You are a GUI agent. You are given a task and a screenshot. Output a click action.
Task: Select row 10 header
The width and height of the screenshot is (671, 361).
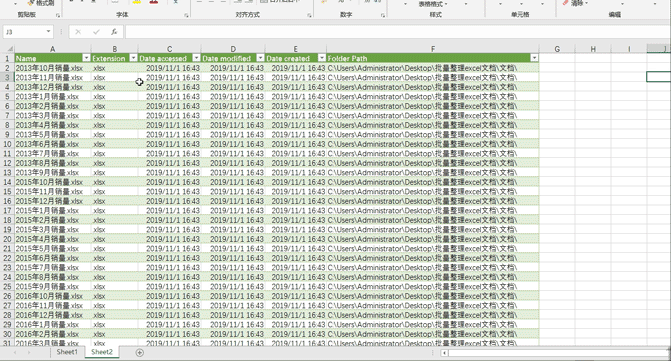click(7, 144)
